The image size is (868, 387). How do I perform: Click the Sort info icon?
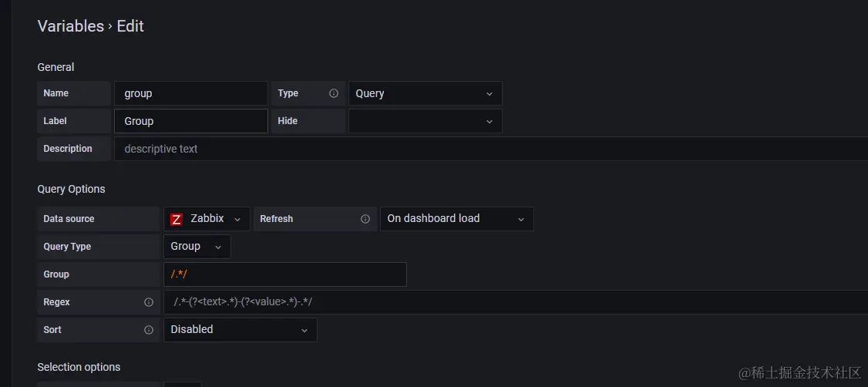point(149,330)
